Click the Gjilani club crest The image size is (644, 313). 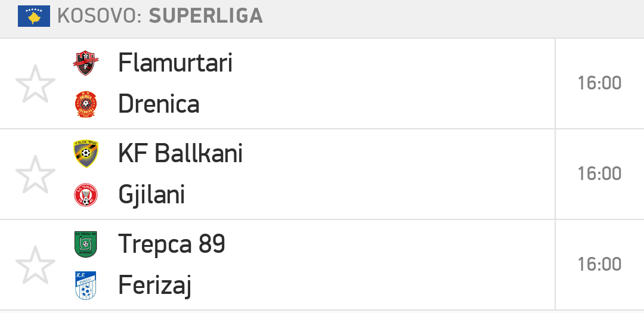(x=86, y=195)
